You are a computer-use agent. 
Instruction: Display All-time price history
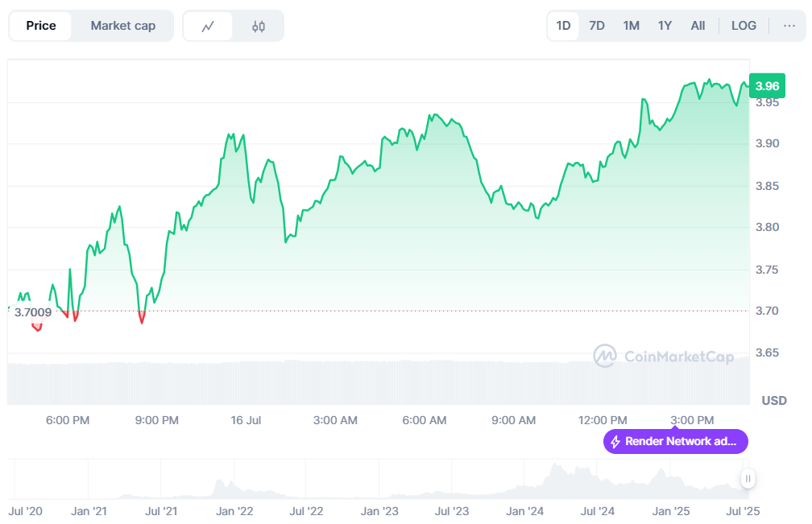[698, 26]
